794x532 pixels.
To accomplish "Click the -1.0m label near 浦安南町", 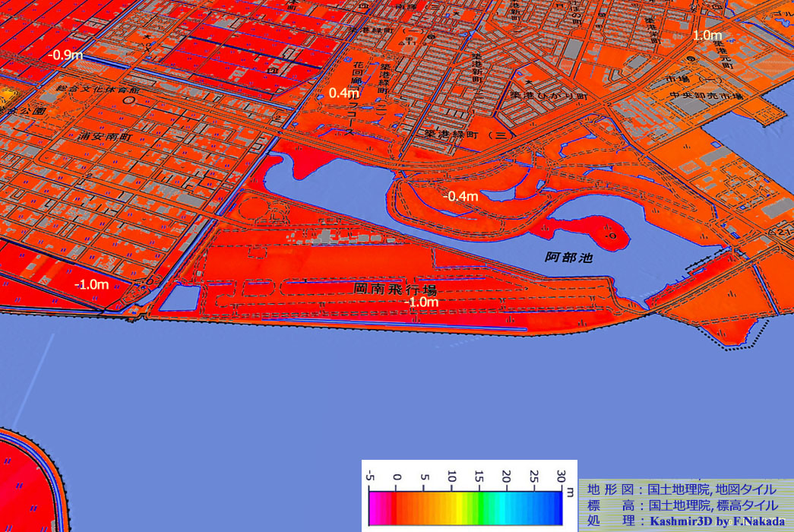I will [91, 284].
